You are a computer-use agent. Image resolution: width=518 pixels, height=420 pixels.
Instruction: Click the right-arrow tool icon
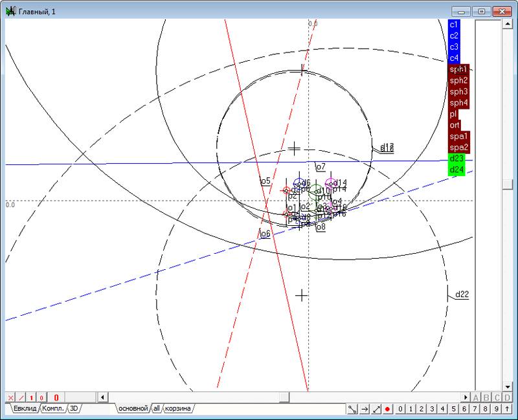[x=365, y=409]
